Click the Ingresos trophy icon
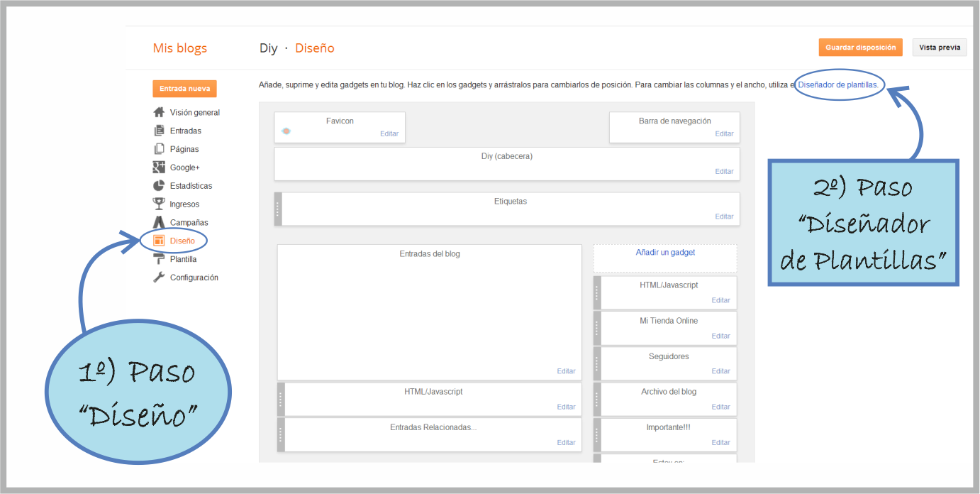Viewport: 980px width, 494px height. pyautogui.click(x=159, y=204)
